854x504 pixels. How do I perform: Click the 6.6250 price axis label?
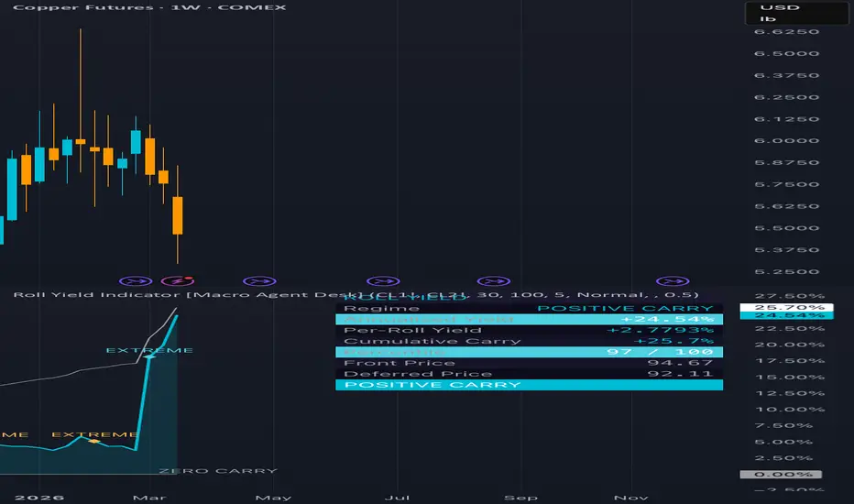pos(786,31)
